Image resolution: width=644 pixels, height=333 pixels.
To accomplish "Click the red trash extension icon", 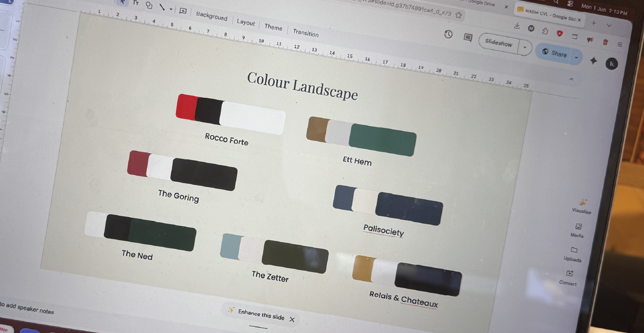I will coord(605,42).
